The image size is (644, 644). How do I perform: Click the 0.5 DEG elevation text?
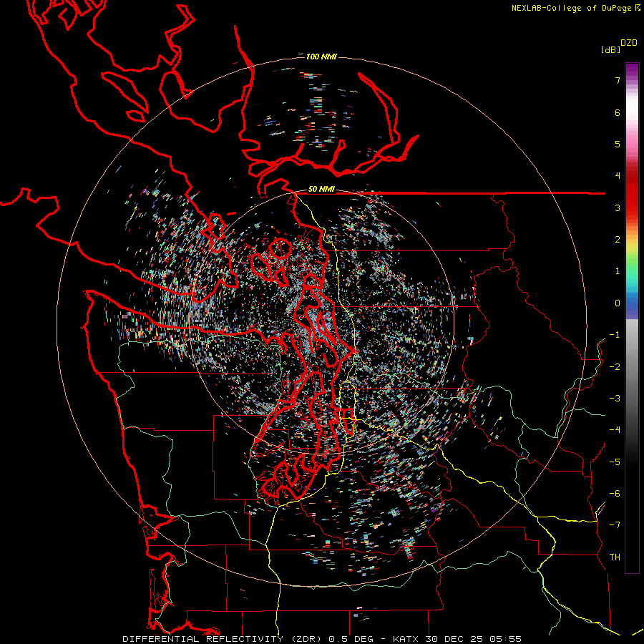click(351, 639)
